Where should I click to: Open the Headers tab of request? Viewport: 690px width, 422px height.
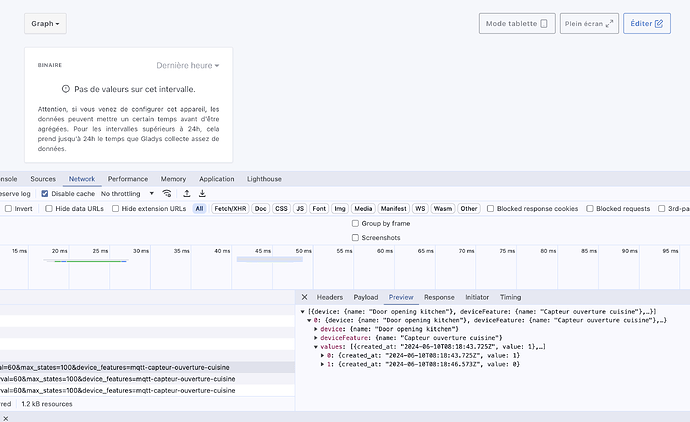[330, 297]
